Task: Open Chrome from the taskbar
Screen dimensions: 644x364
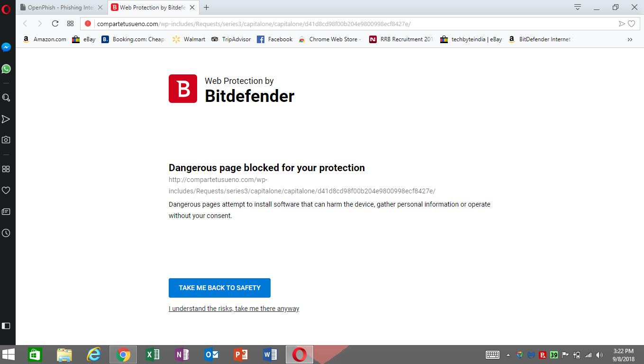Action: point(123,355)
